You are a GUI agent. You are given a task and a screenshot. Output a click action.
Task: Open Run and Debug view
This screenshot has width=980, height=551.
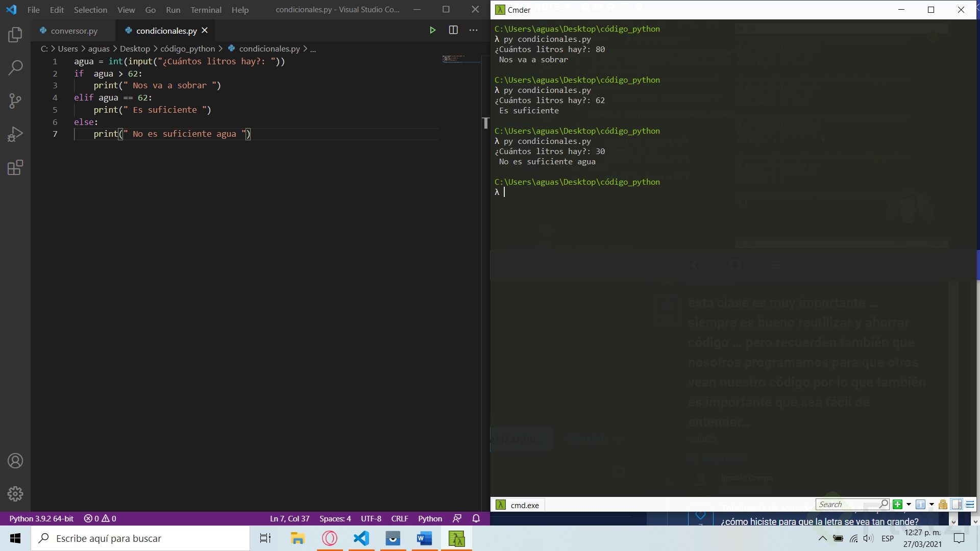click(x=15, y=134)
